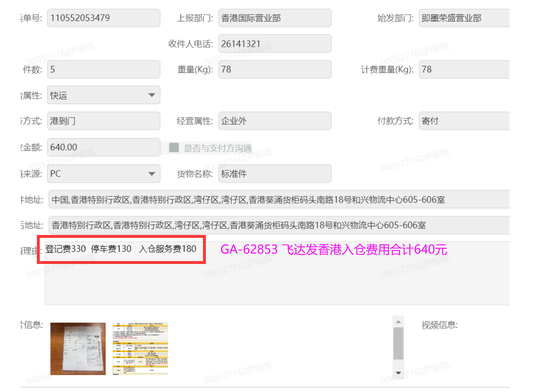
Task: Click the 货物名称 field showing 标准件
Action: point(275,174)
